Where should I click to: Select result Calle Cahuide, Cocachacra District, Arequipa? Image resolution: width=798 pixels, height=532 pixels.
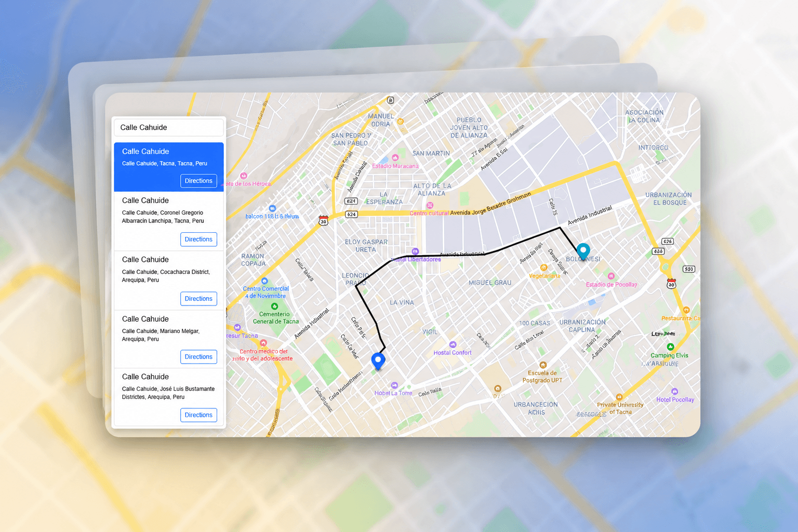point(169,281)
